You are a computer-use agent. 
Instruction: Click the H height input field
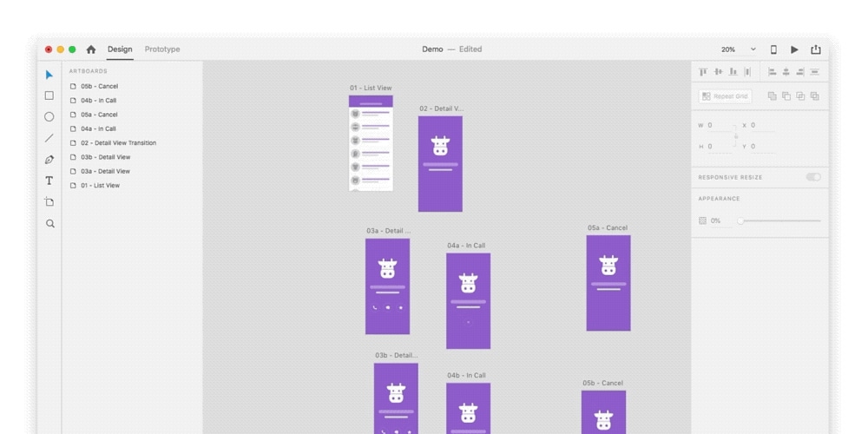point(719,147)
